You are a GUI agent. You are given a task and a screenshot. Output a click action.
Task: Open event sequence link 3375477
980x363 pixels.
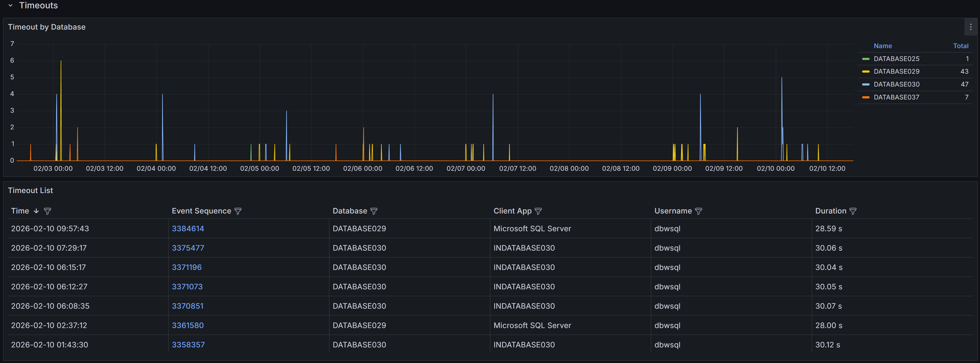(x=188, y=248)
